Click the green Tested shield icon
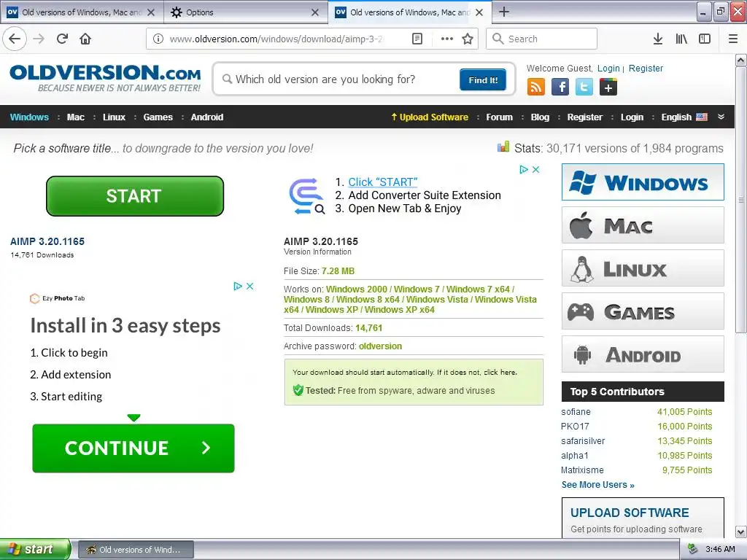This screenshot has height=560, width=747. point(298,391)
